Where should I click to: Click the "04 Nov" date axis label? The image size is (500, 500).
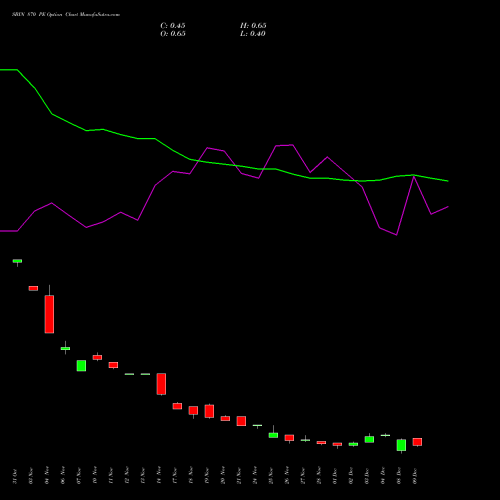(47, 475)
